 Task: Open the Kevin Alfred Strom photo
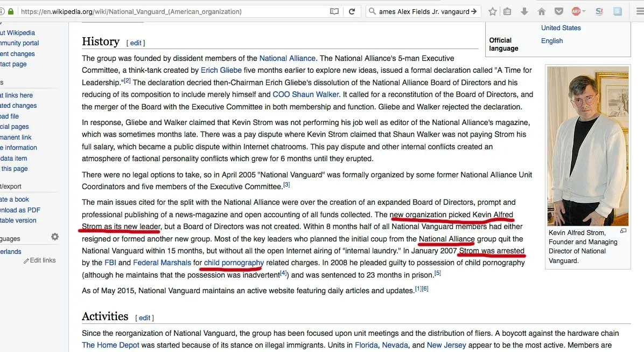click(587, 146)
